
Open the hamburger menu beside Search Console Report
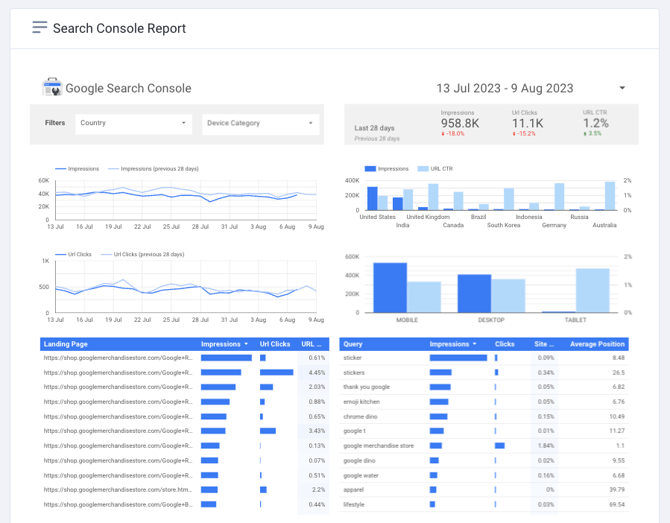point(40,27)
